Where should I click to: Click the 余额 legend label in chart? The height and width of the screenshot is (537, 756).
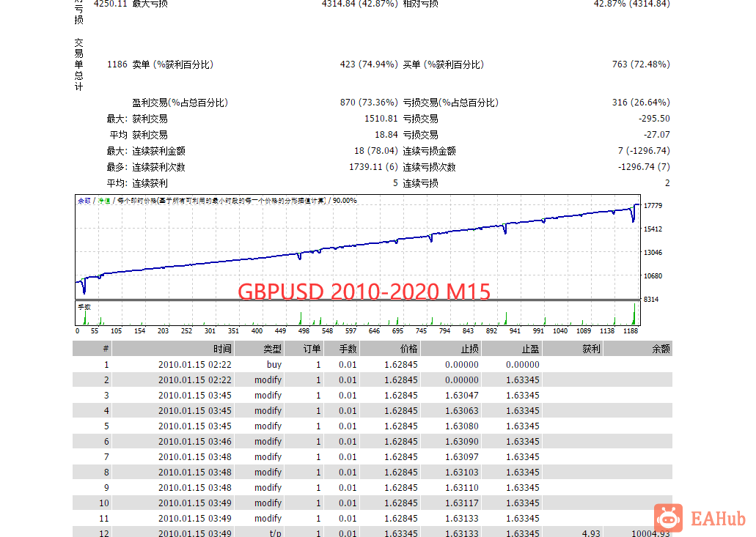pyautogui.click(x=84, y=201)
